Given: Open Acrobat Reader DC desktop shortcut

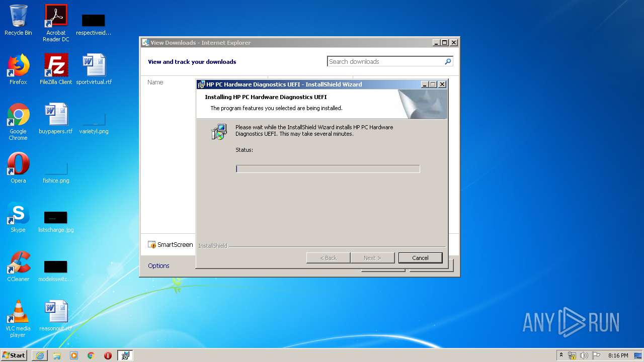Looking at the screenshot, I should tap(56, 23).
